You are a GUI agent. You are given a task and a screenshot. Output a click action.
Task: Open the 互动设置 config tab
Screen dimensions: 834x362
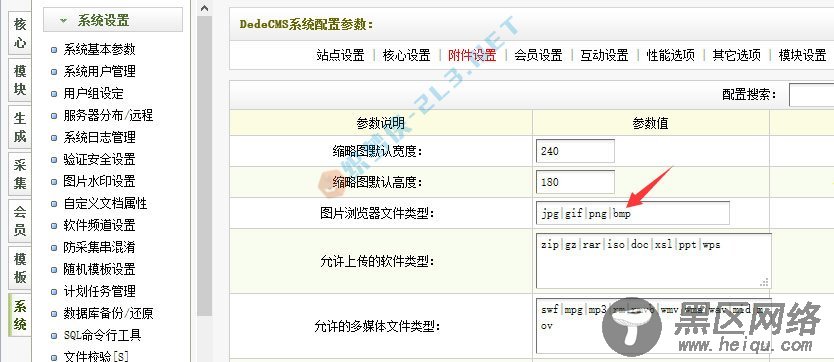[604, 55]
